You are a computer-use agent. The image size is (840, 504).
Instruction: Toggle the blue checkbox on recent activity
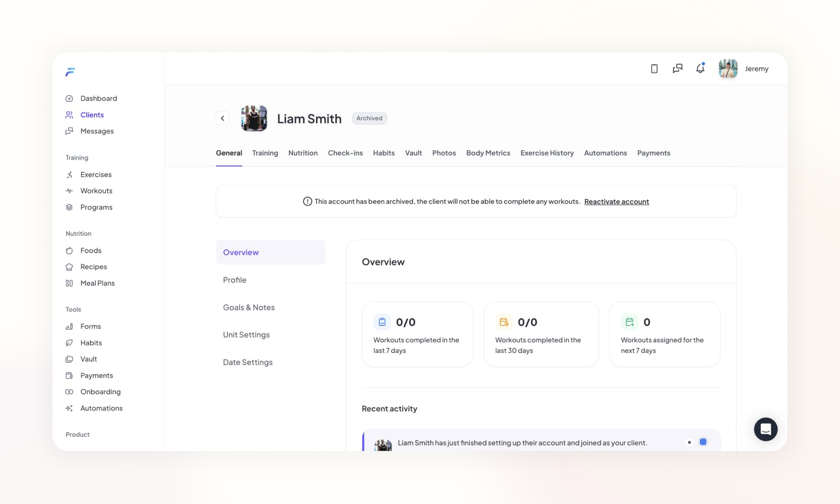click(x=703, y=442)
